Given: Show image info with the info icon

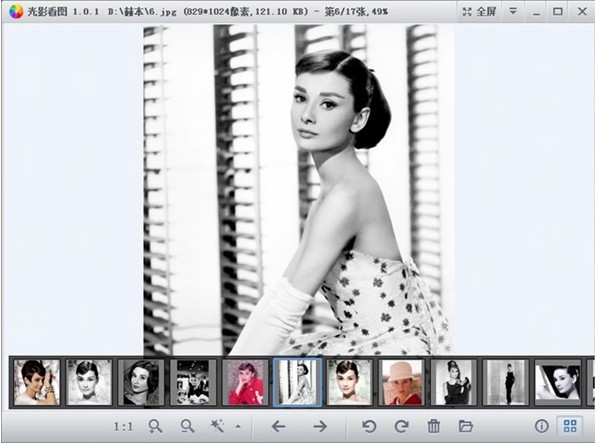Looking at the screenshot, I should point(542,426).
